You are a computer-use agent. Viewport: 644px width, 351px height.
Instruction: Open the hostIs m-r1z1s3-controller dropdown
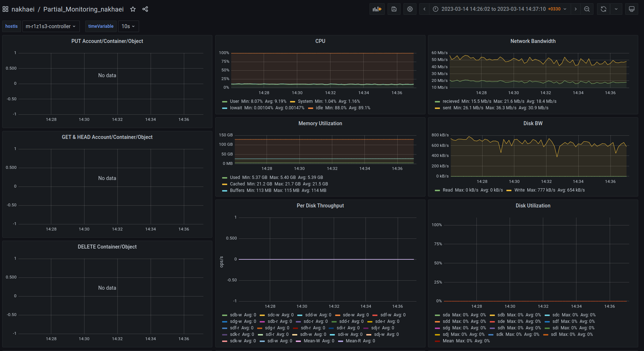[x=51, y=26]
